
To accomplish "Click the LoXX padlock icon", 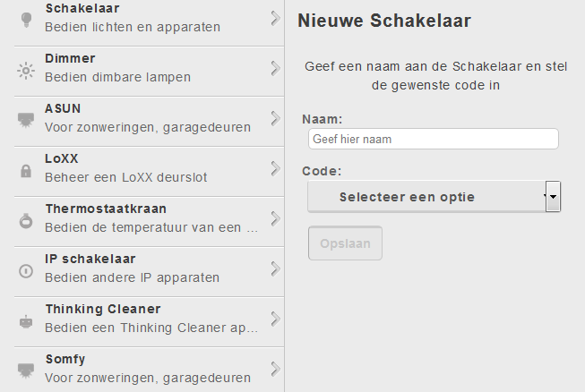I will coord(25,170).
